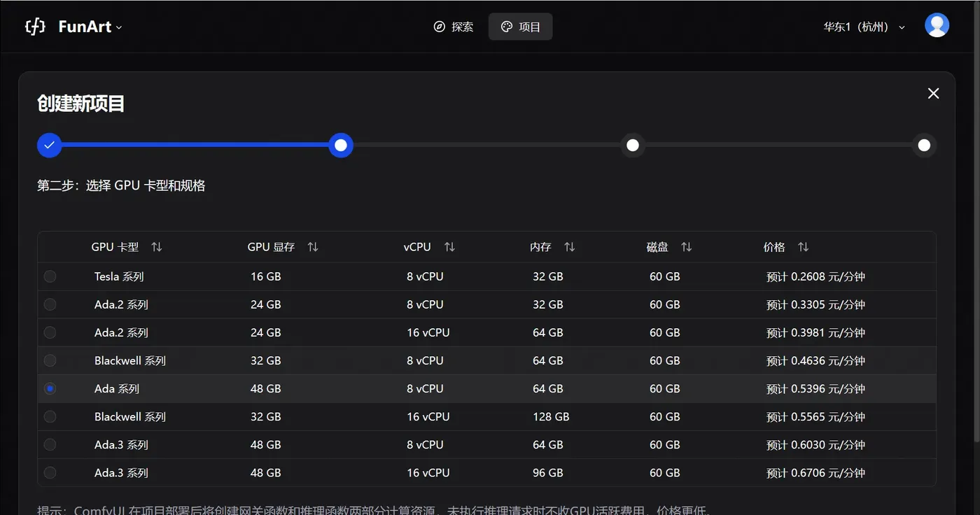Click the 96 GB memory cell
The image size is (980, 515).
click(x=548, y=472)
